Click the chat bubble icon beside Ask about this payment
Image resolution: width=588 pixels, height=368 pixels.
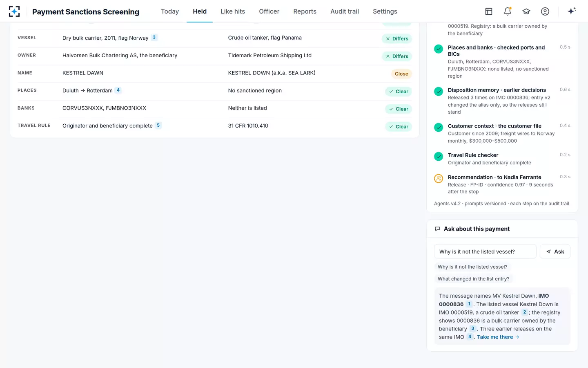pyautogui.click(x=437, y=229)
